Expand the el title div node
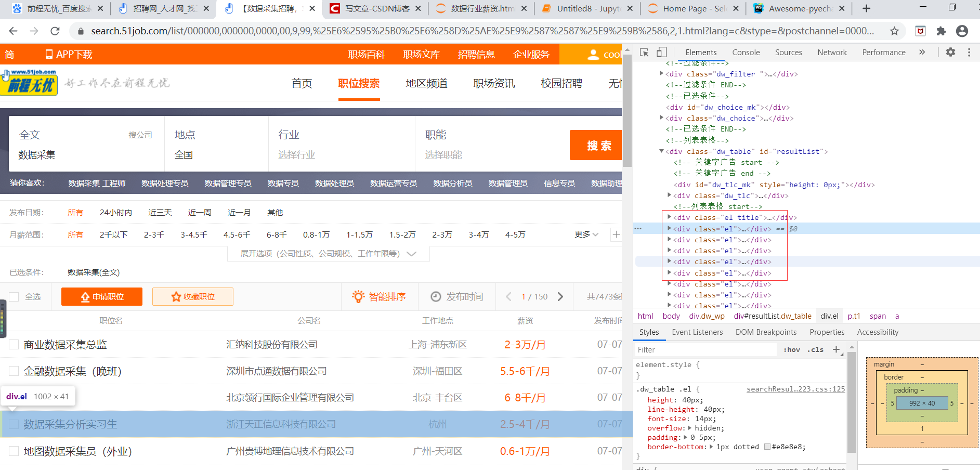This screenshot has width=980, height=470. [669, 217]
